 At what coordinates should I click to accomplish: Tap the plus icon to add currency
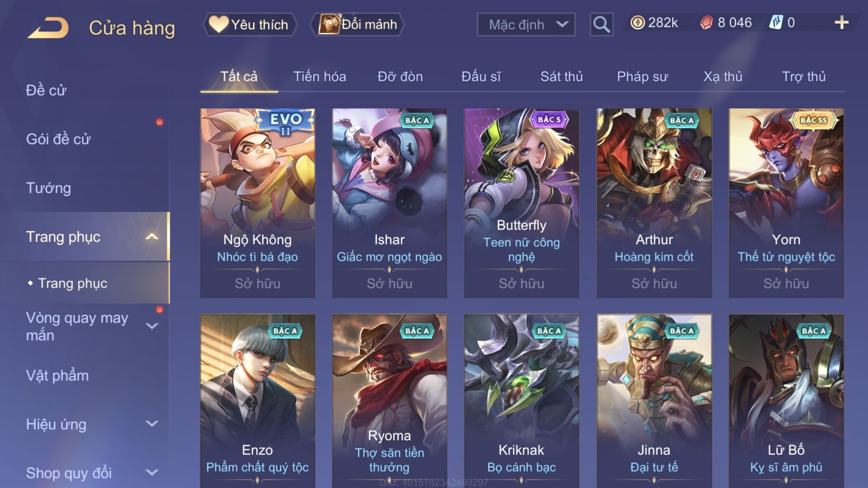click(841, 22)
